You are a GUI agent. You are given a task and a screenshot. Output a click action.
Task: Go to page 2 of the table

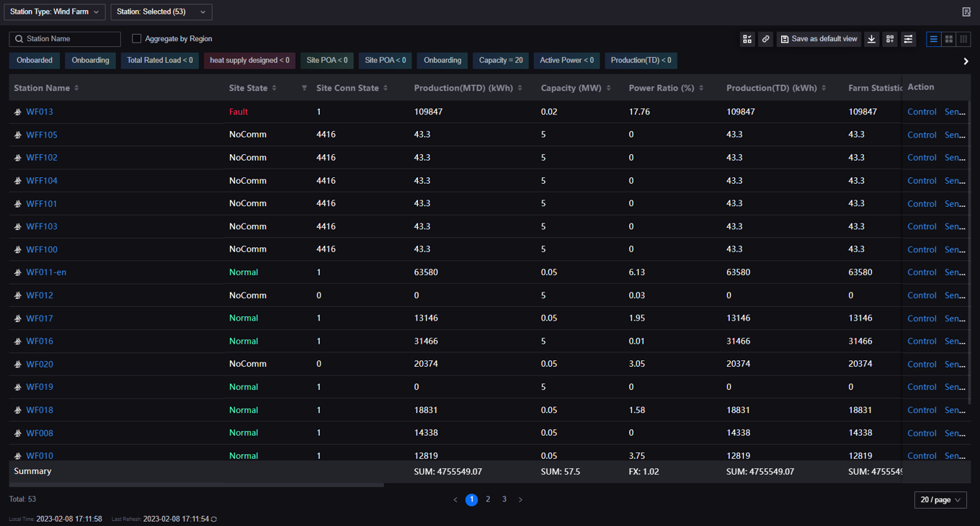pyautogui.click(x=488, y=499)
